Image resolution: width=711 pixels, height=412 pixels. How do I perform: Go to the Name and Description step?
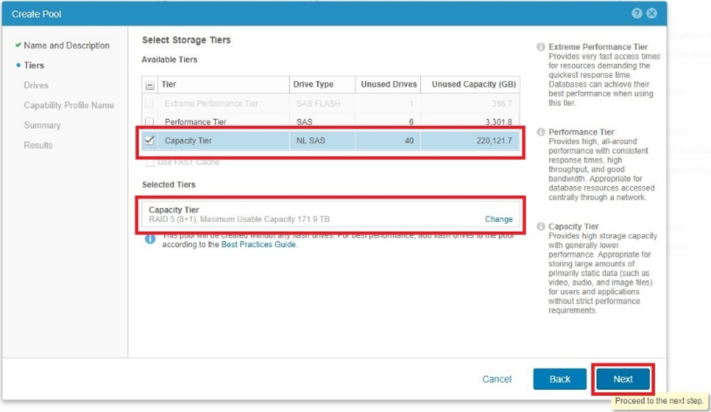point(66,45)
